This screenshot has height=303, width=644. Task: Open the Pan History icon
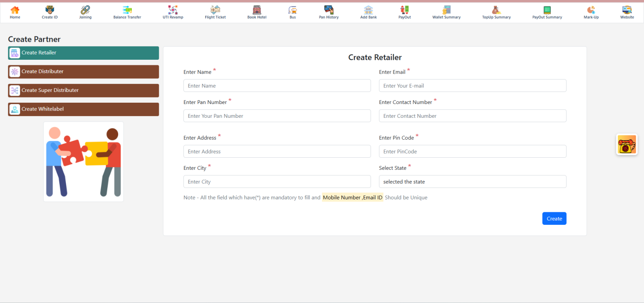(329, 9)
